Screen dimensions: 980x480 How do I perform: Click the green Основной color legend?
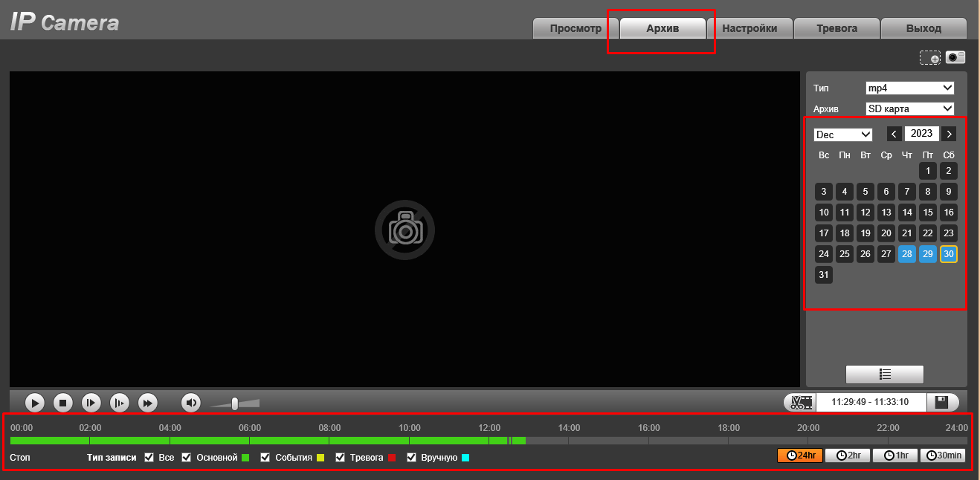pos(245,458)
